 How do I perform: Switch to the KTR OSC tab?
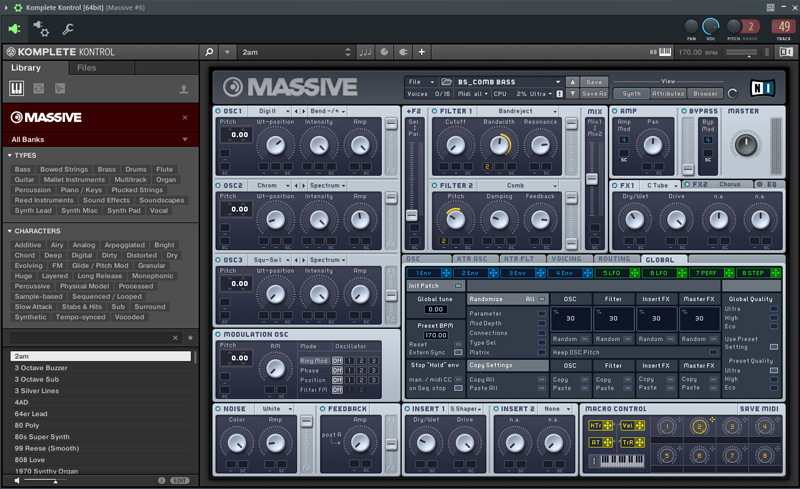(472, 259)
